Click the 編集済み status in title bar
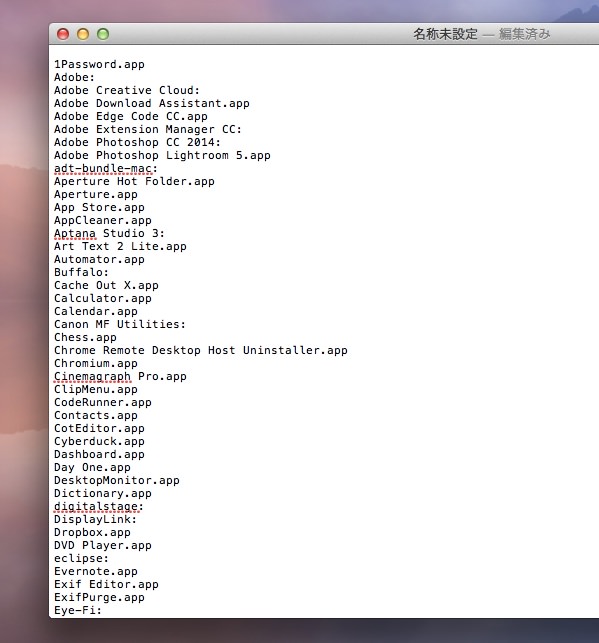The width and height of the screenshot is (599, 643). click(x=524, y=34)
